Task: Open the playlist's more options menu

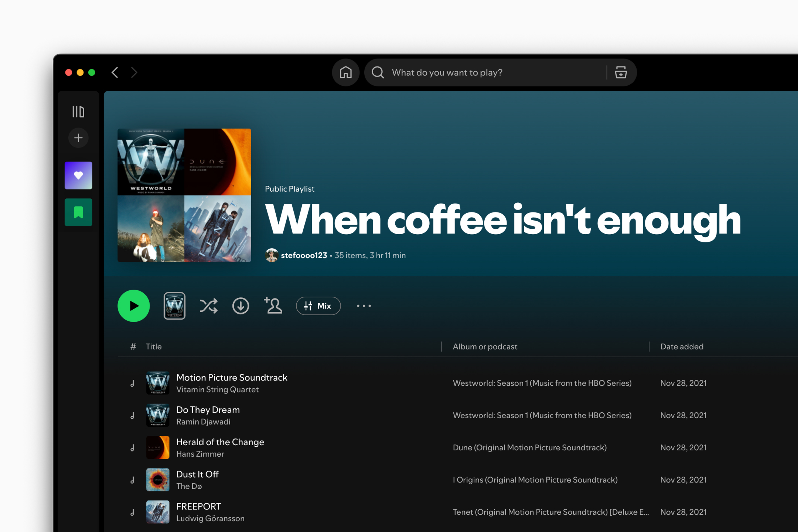Action: pos(364,306)
